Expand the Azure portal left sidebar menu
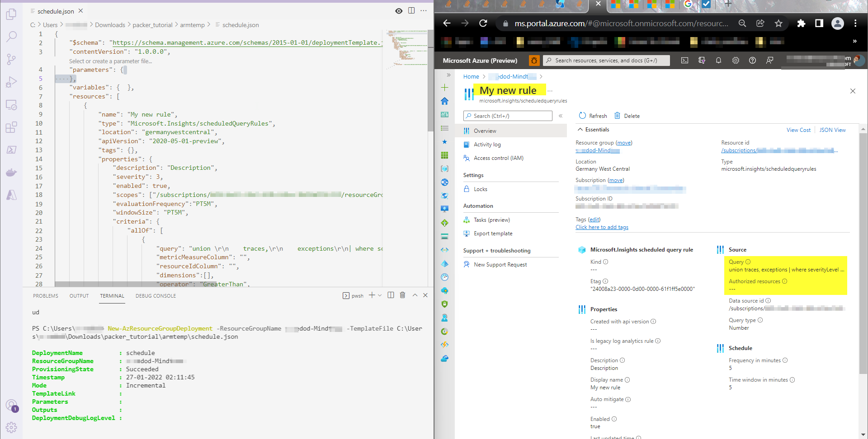Screen dimensions: 868x439 (448, 75)
